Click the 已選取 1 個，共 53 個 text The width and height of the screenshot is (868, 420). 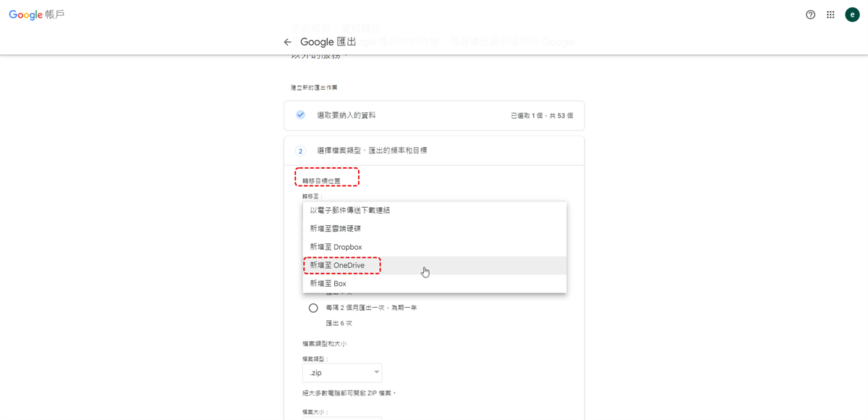point(542,115)
